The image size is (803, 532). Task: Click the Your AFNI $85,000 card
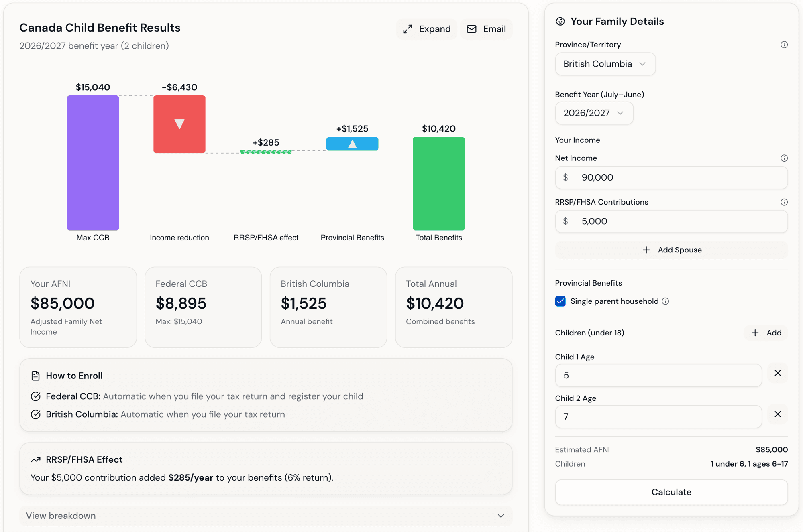tap(78, 307)
